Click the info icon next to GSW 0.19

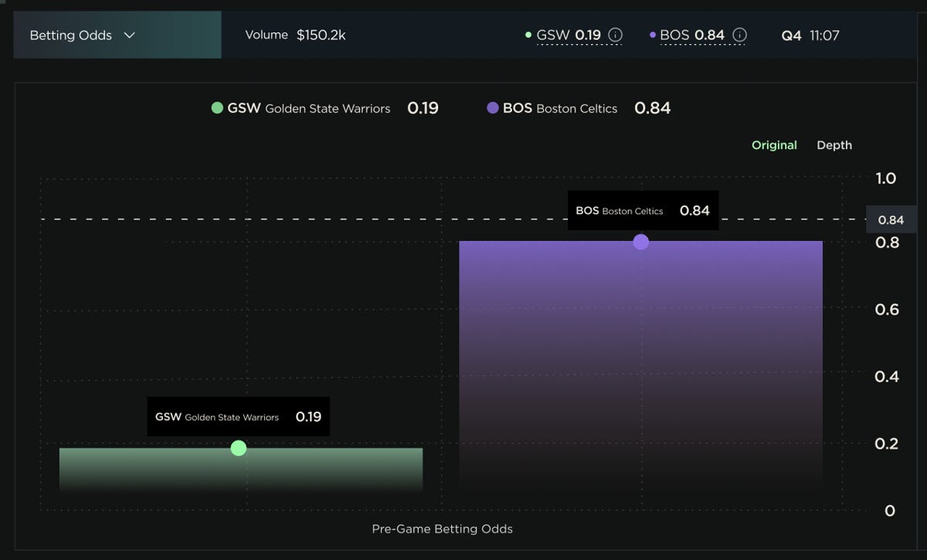point(615,35)
